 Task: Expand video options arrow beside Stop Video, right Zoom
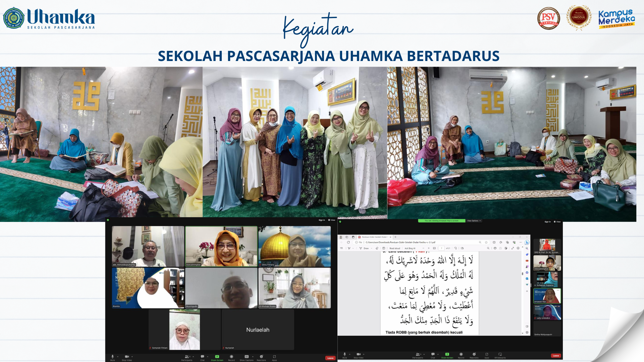[364, 354]
